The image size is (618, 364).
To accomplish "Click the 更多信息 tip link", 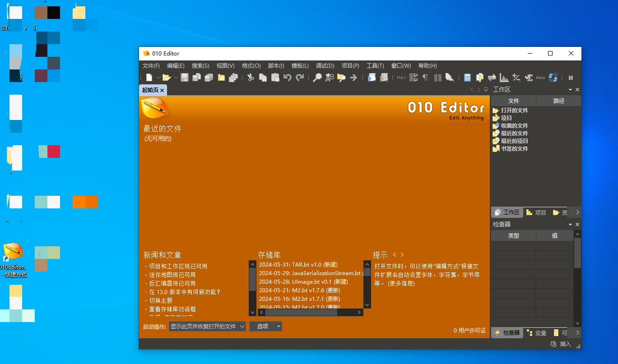I will [401, 283].
